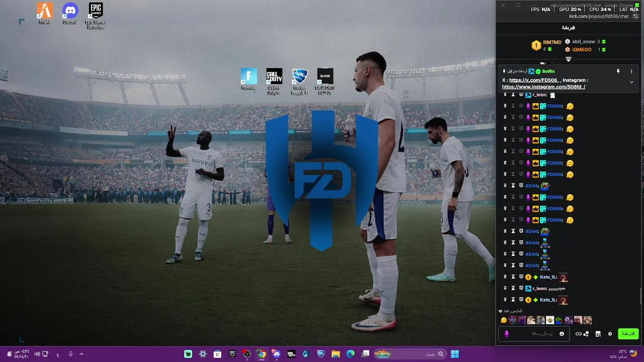Open File Explorer from the taskbar
This screenshot has width=644, height=362.
[x=336, y=354]
